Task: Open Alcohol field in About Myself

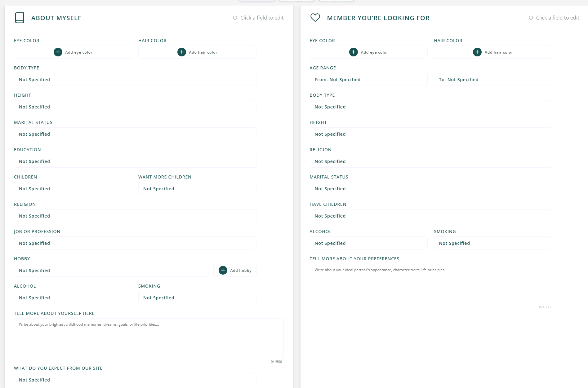Action: click(73, 298)
